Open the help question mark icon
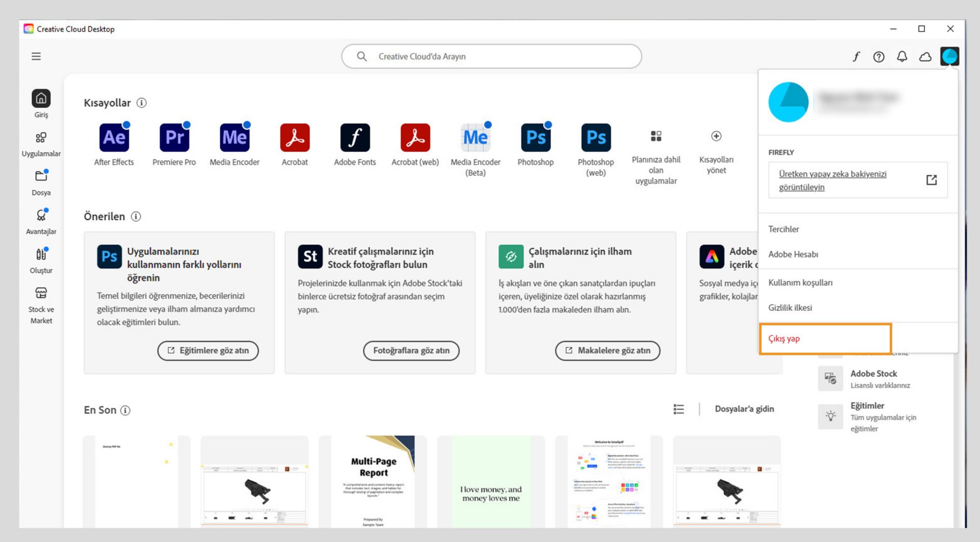Viewport: 980px width, 542px height. (x=878, y=57)
